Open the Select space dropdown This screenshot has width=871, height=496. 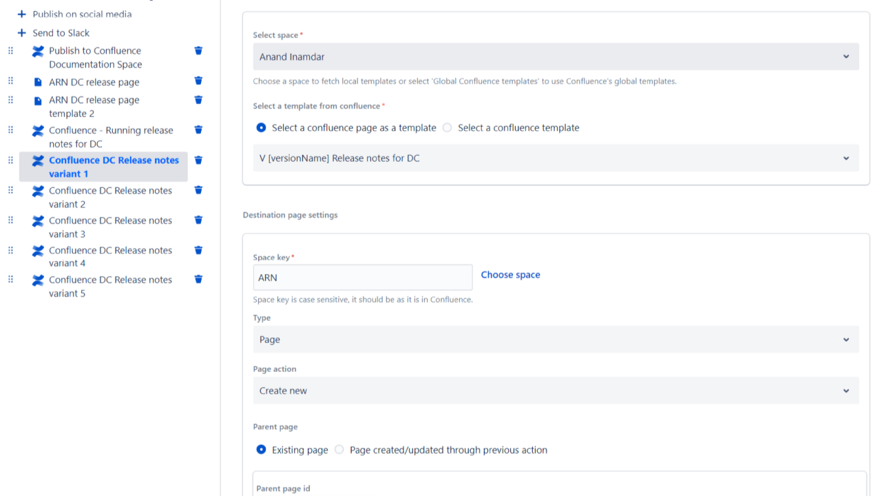tap(555, 57)
